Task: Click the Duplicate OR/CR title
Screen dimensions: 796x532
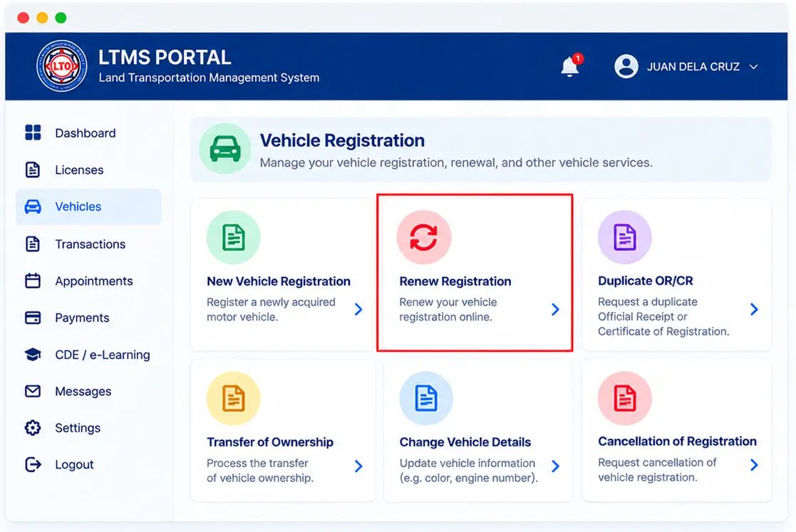Action: point(645,281)
